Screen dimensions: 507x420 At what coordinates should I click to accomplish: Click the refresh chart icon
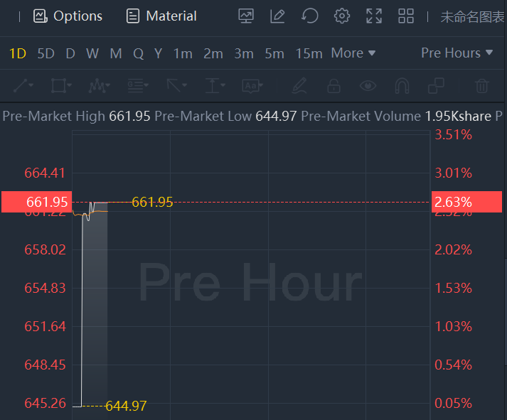click(x=309, y=16)
